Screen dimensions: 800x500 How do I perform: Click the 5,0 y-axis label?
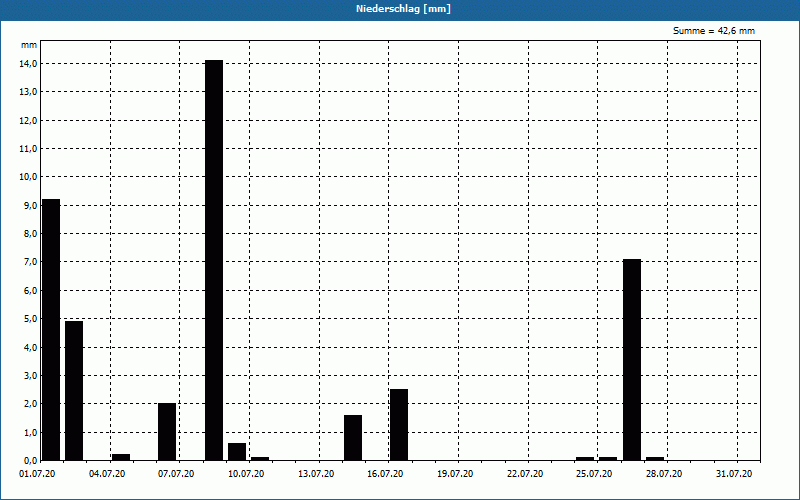click(29, 319)
